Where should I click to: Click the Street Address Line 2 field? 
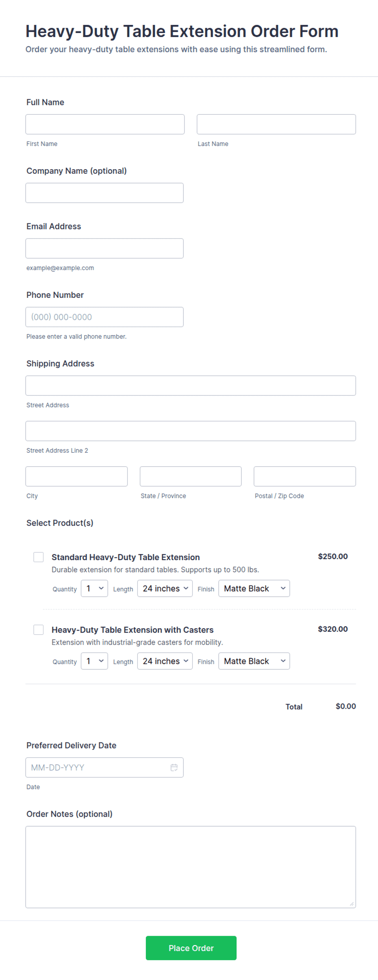(x=191, y=431)
